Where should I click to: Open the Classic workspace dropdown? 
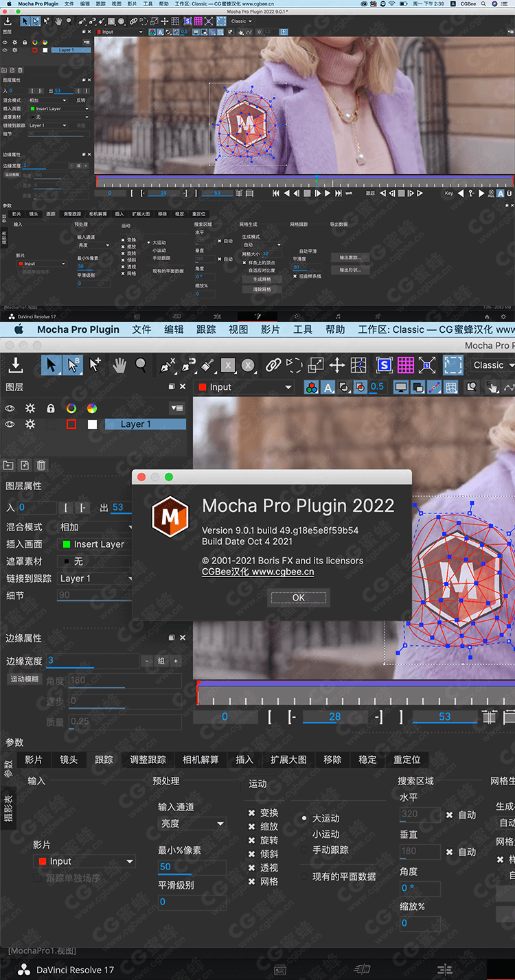493,365
